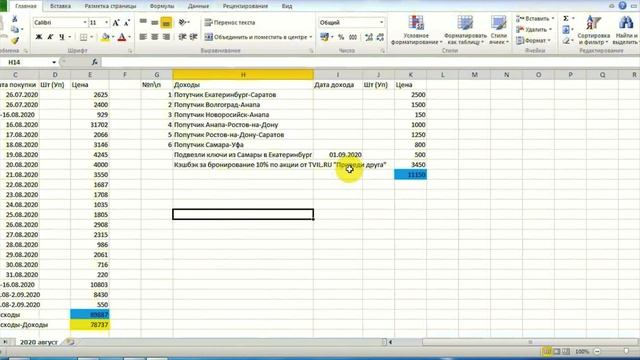The image size is (640, 360).
Task: Increase font size with the large A icon
Action: [116, 23]
